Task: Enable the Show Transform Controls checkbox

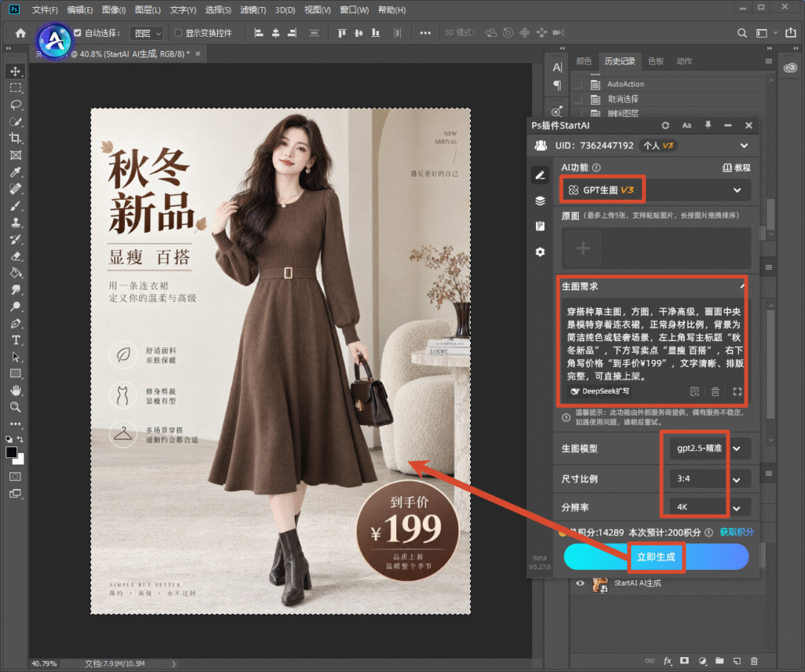Action: click(x=178, y=33)
